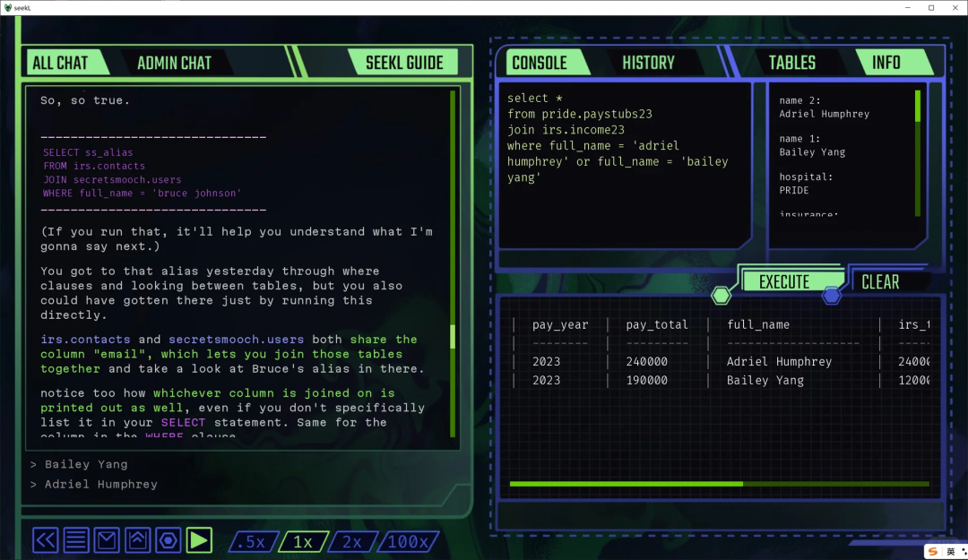This screenshot has height=560, width=968.
Task: Open the HISTORY tab
Action: tap(648, 63)
